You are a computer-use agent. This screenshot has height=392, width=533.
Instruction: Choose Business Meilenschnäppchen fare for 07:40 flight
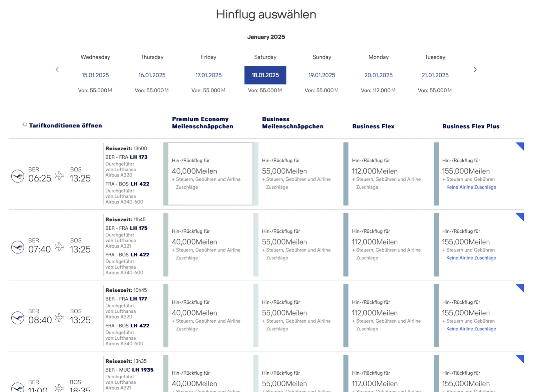pos(298,245)
